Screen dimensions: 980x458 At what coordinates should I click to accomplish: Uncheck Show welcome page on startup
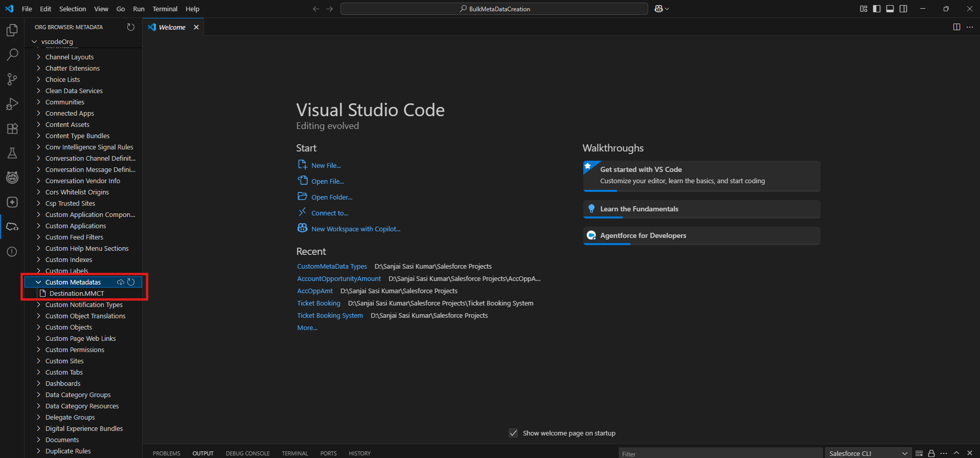pyautogui.click(x=513, y=433)
